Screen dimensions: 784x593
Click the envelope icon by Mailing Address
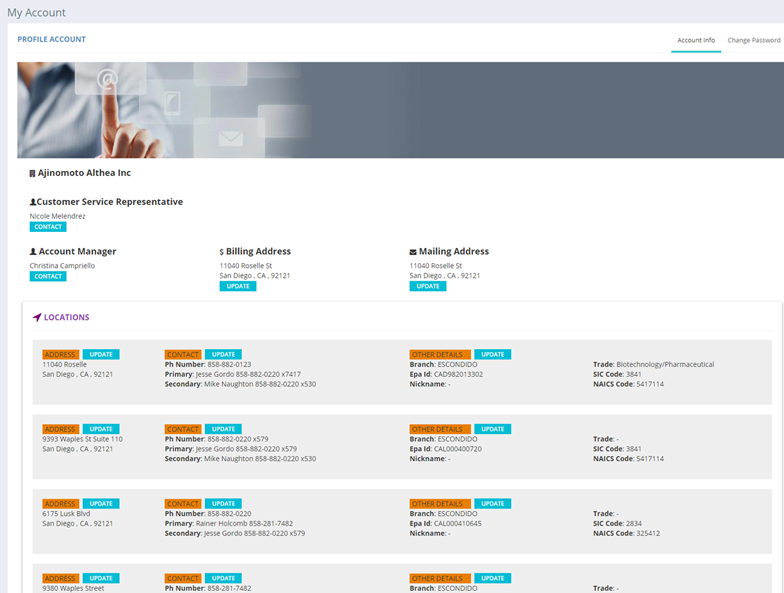(413, 252)
